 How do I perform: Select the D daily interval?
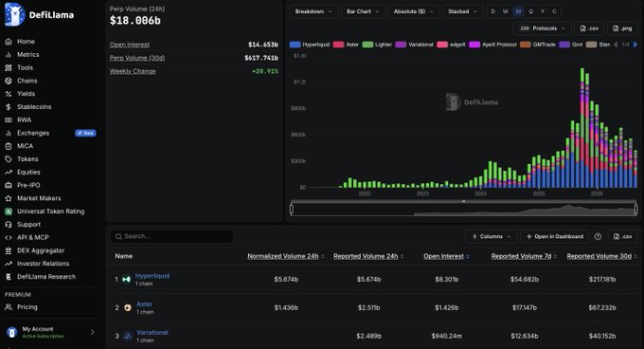[492, 11]
